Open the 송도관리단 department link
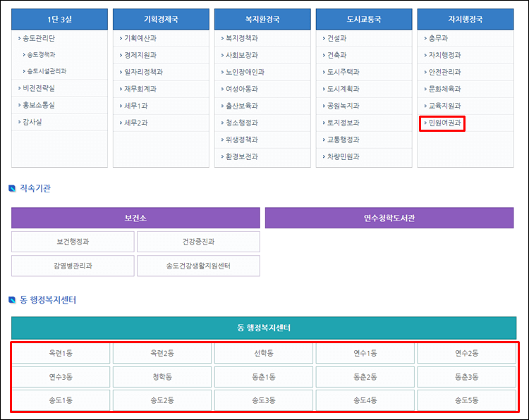The width and height of the screenshot is (529, 420). pos(39,38)
